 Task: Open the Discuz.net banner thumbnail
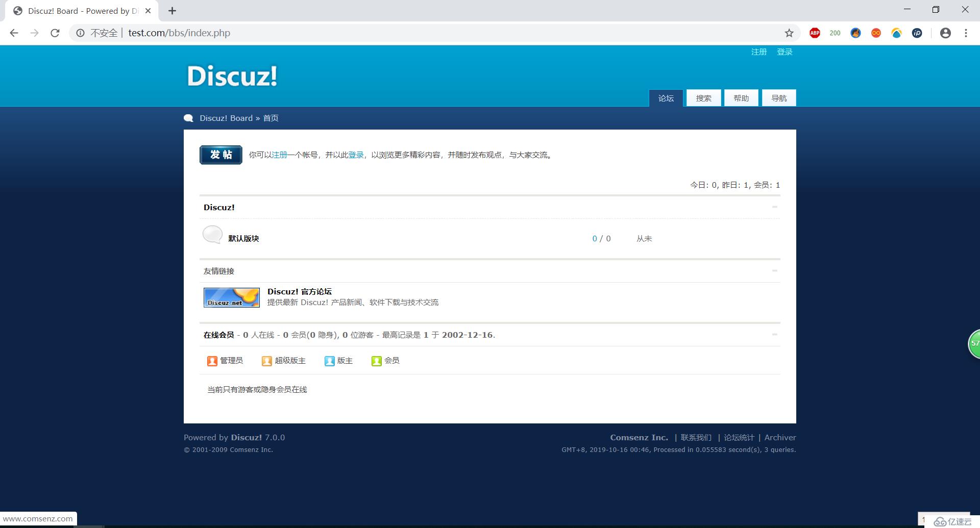(x=232, y=297)
